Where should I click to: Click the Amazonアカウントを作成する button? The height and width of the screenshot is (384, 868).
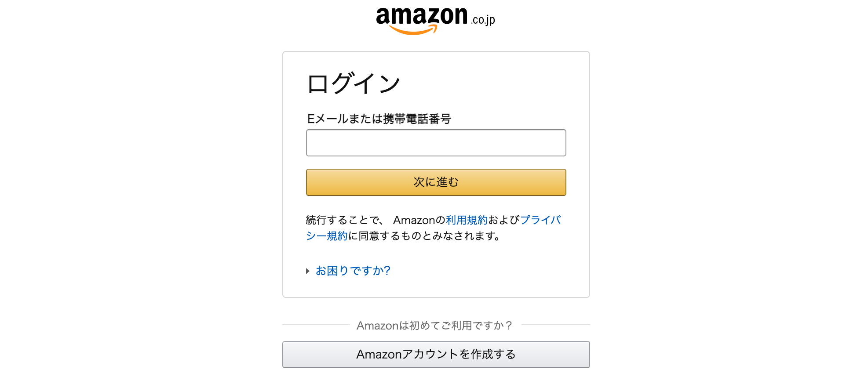(436, 355)
